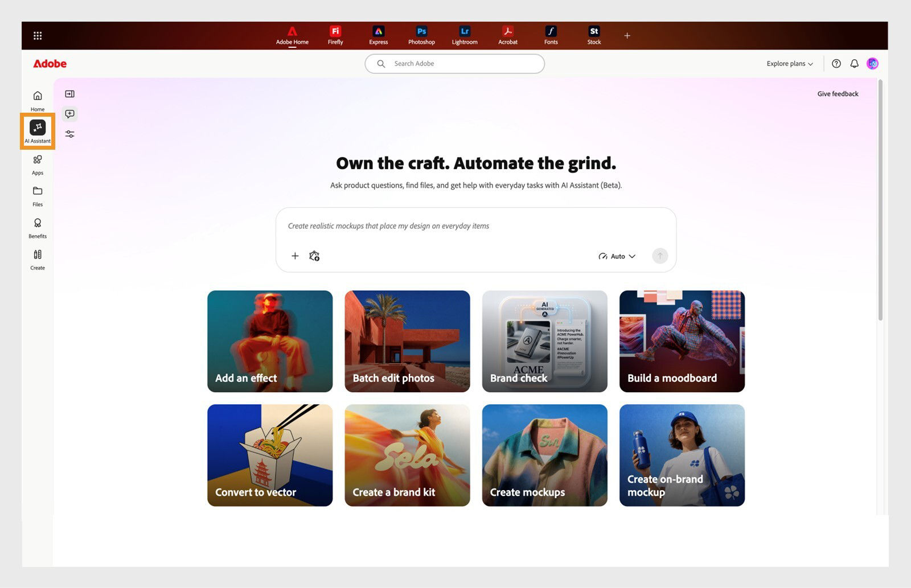Focus the Search Adobe field
911x588 pixels.
(x=454, y=64)
